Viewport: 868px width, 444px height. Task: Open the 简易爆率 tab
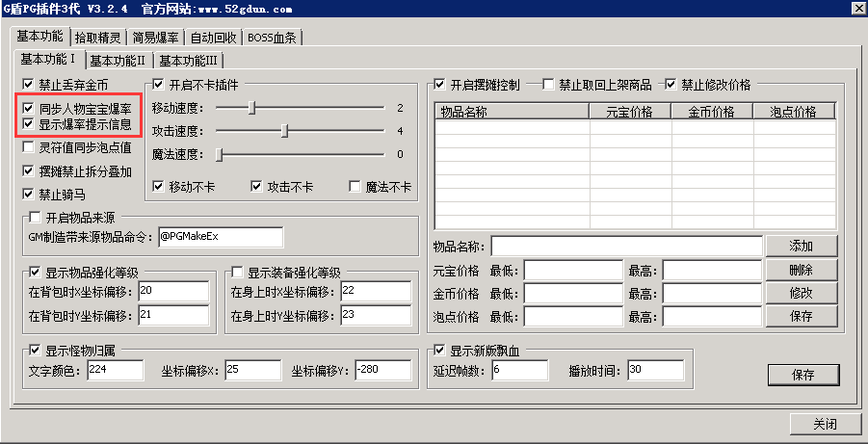click(155, 38)
